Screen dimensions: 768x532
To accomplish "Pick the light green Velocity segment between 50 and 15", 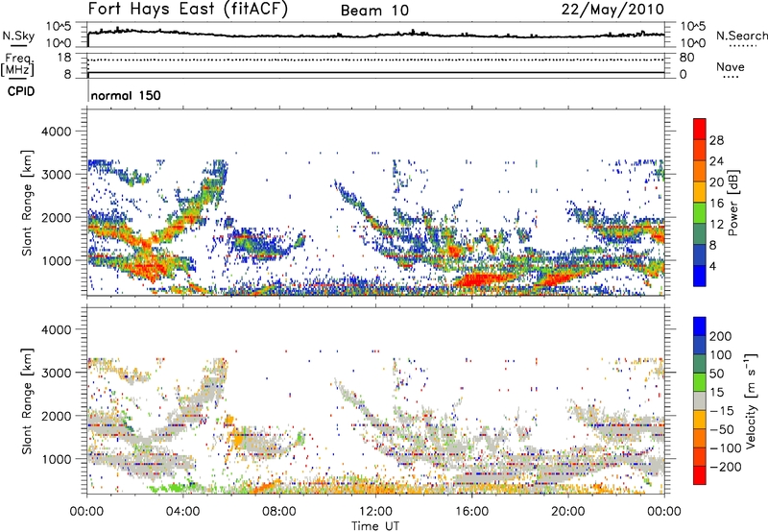I will coord(700,382).
